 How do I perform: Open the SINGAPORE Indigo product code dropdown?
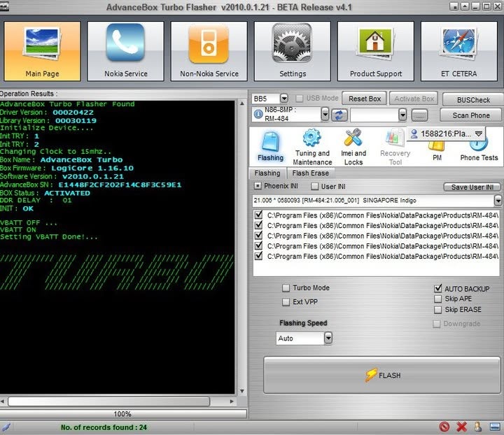498,201
